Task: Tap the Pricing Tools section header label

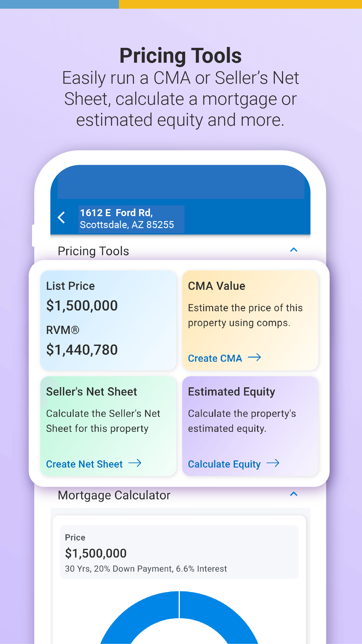Action: tap(93, 251)
